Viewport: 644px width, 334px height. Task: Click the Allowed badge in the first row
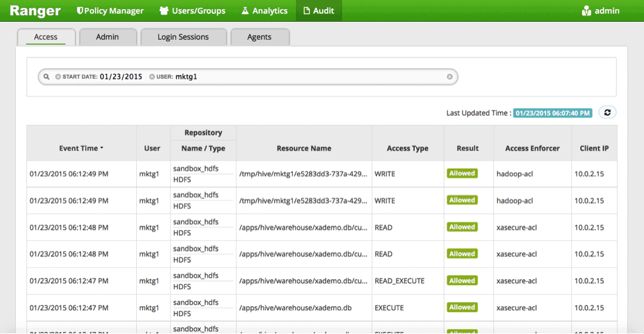tap(462, 173)
